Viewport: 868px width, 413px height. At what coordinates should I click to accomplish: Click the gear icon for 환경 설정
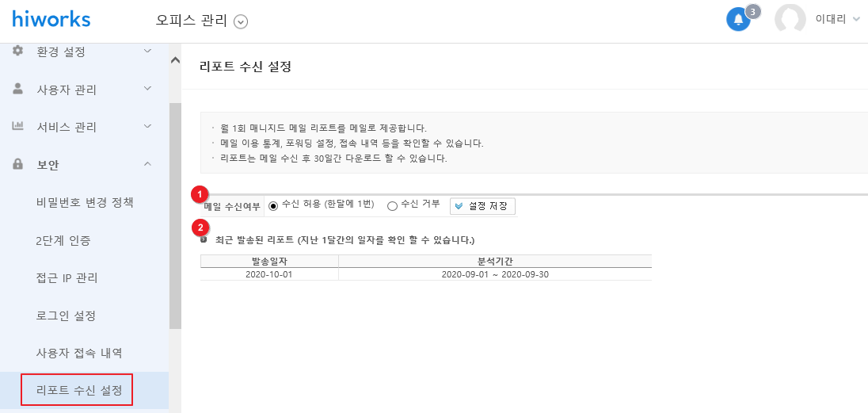pos(17,51)
